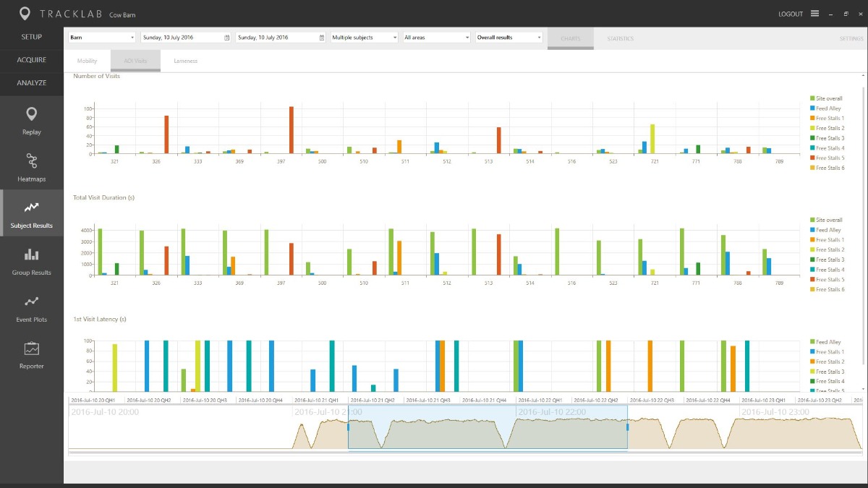The image size is (868, 488).
Task: Click the LOGOUT button
Action: pyautogui.click(x=790, y=13)
